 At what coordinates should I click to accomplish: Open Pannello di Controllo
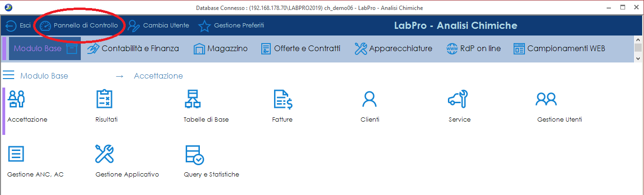[78, 26]
